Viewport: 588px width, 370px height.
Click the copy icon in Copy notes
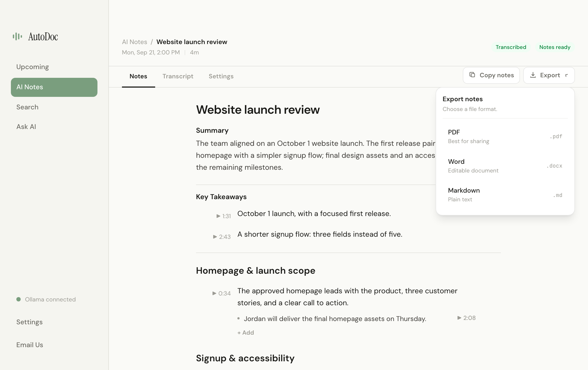coord(472,75)
